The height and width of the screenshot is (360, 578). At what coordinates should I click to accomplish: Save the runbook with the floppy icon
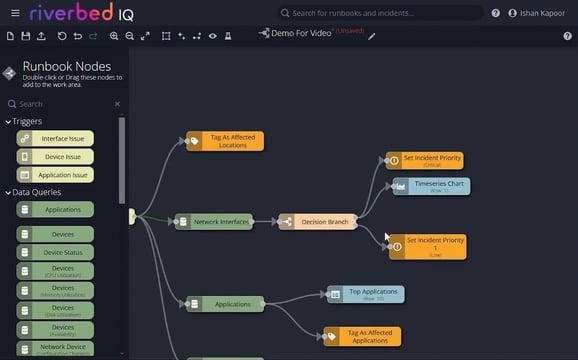pyautogui.click(x=25, y=36)
